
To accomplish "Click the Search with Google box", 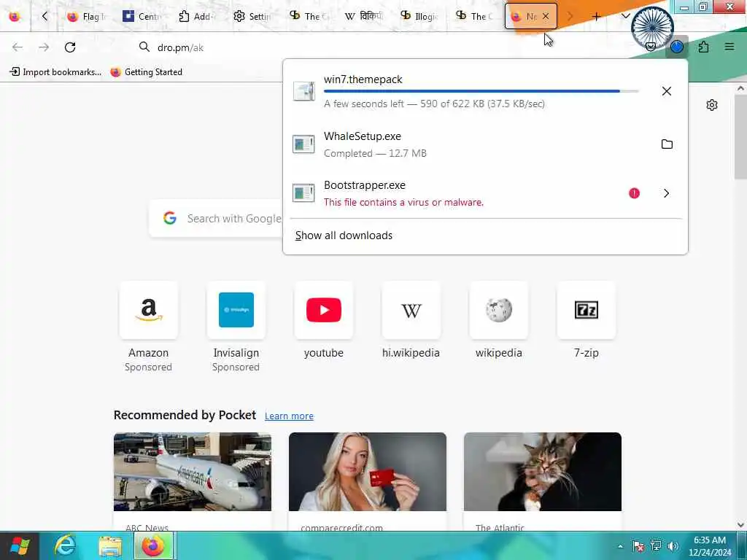I will coord(216,218).
